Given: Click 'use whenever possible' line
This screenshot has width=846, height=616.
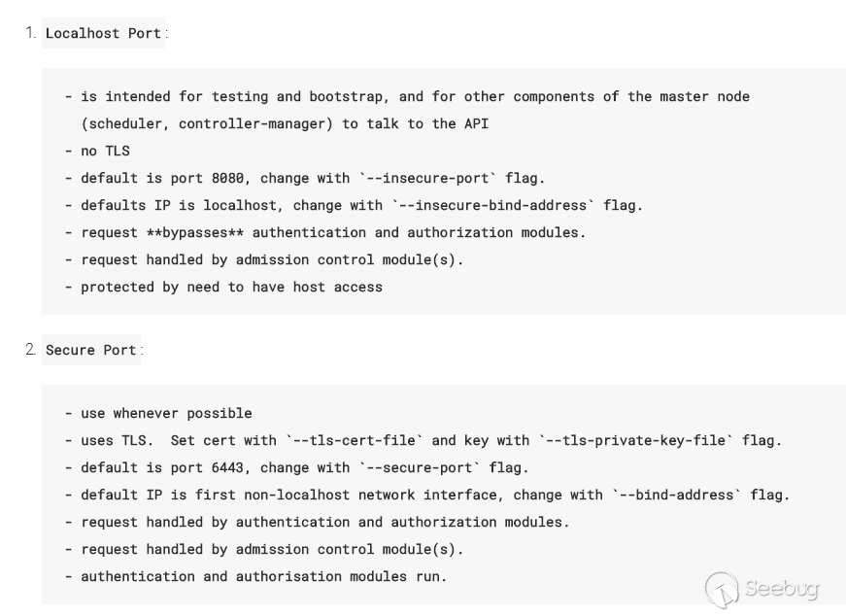Looking at the screenshot, I should pos(165,413).
